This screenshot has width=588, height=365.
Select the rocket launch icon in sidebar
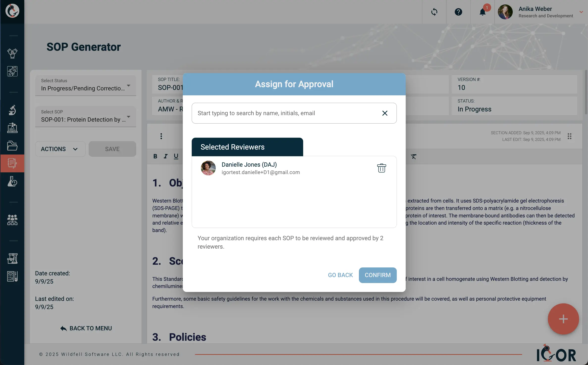pos(12,71)
